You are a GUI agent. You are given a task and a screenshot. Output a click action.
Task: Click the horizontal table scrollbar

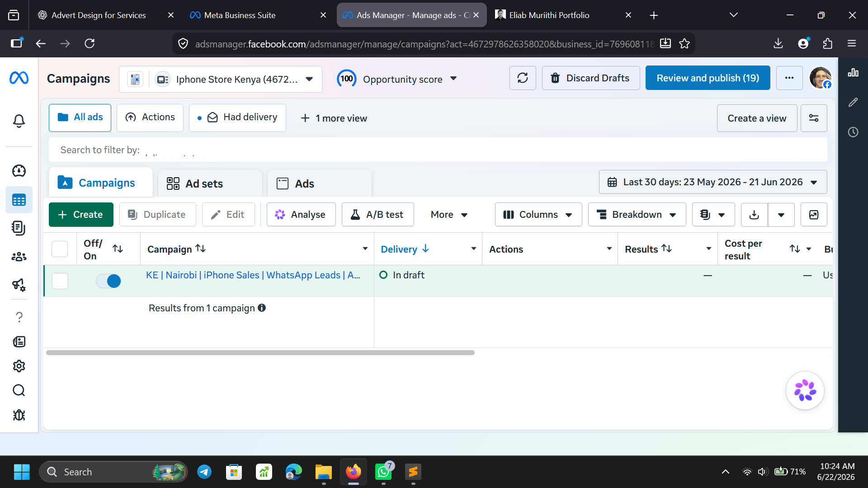260,352
